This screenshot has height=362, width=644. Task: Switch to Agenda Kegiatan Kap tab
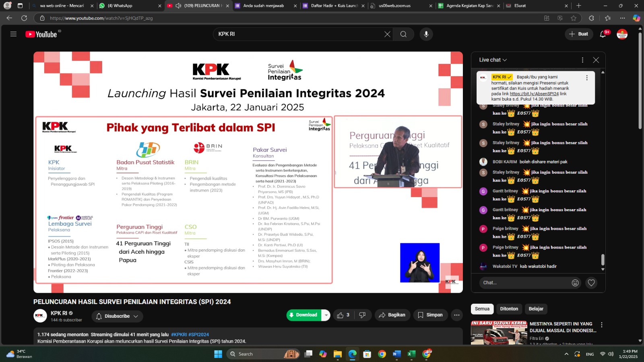(x=468, y=6)
